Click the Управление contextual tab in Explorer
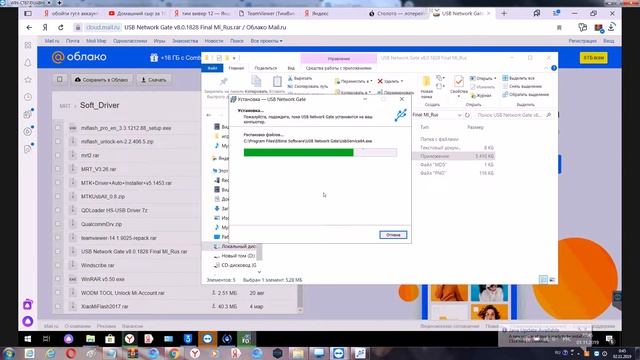640x360 pixels. click(x=338, y=59)
